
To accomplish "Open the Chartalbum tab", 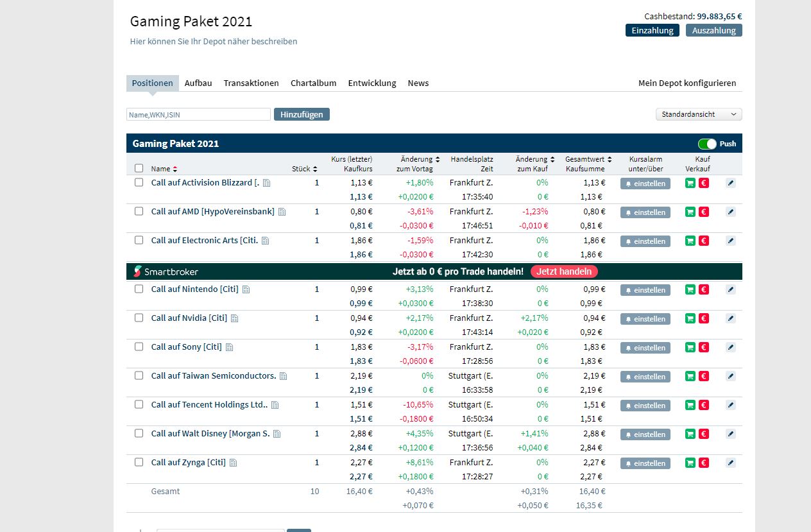I will (313, 83).
